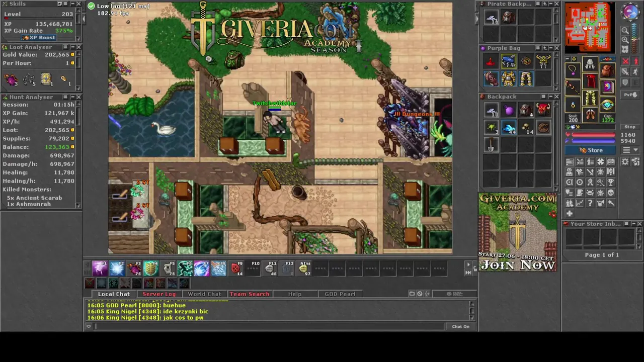644x362 pixels.
Task: Collapse the Purple Bag panel
Action: [550, 48]
